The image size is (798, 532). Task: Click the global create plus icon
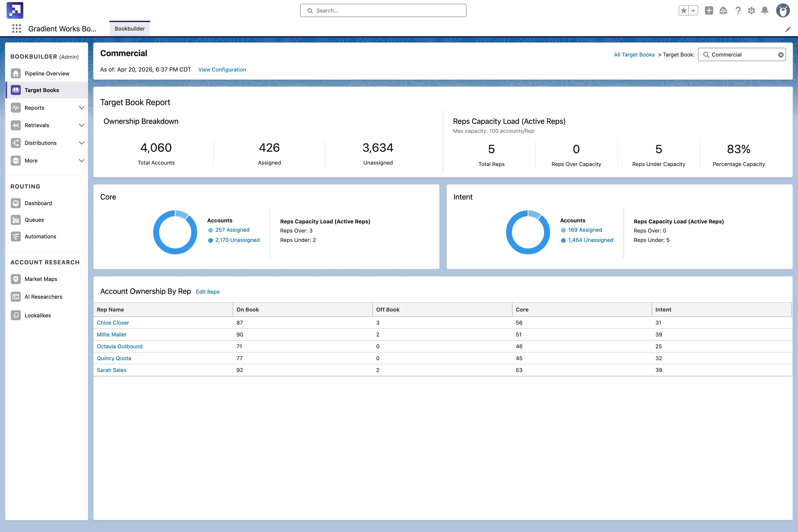pos(709,11)
